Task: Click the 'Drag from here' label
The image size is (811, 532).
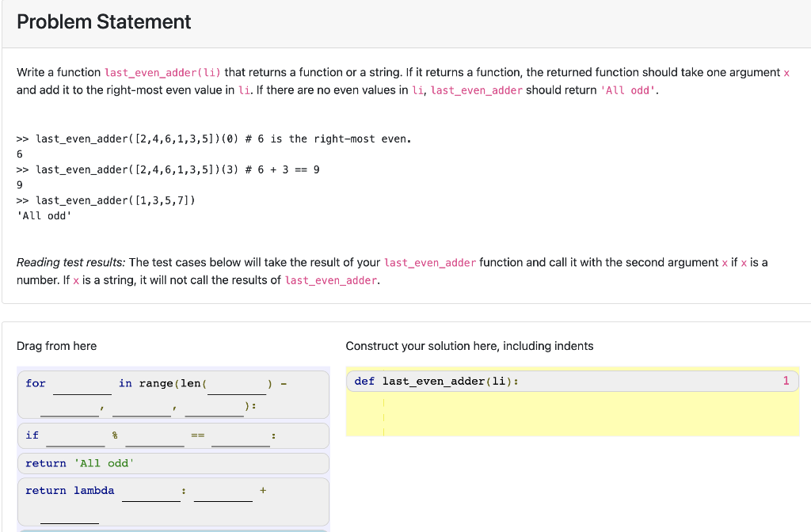Action: [56, 346]
